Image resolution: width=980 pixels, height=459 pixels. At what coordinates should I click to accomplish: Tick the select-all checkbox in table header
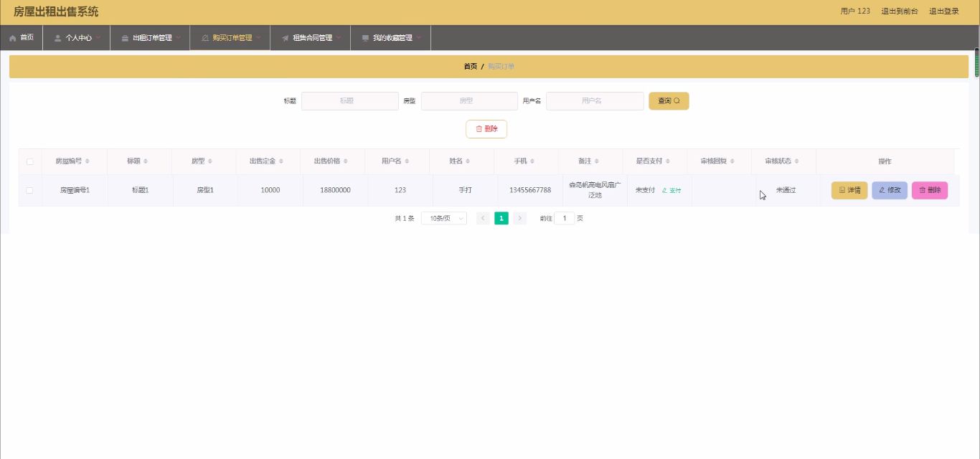[x=29, y=161]
